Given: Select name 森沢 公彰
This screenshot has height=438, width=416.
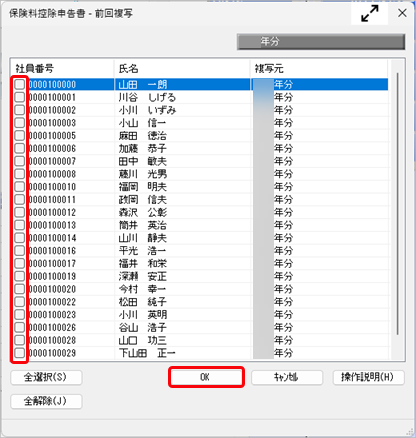Looking at the screenshot, I should (x=143, y=212).
